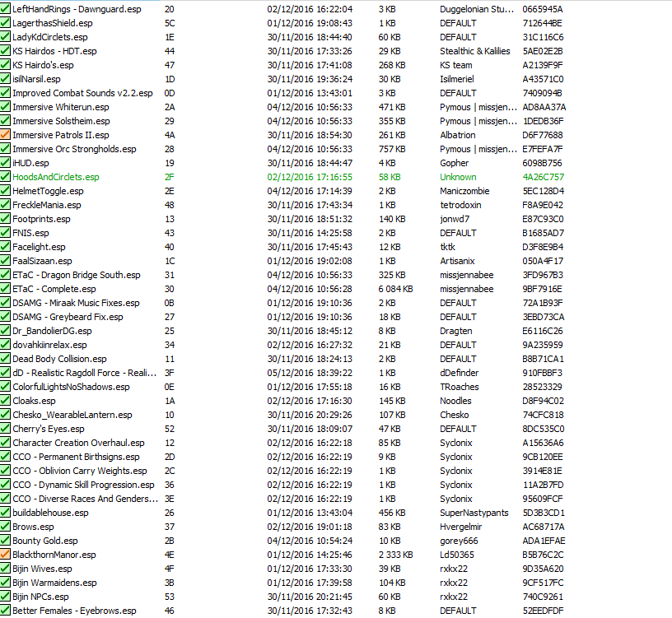Select FreckleMania.esp in the list
672x618 pixels.
[x=47, y=205]
